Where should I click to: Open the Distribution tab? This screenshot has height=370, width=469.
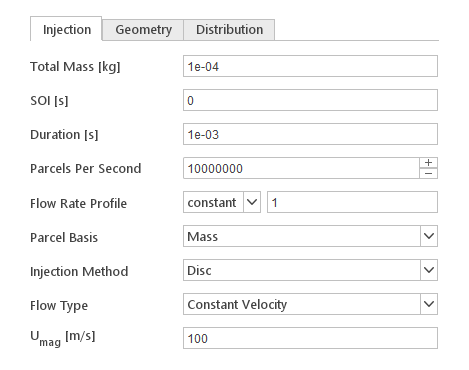(229, 30)
